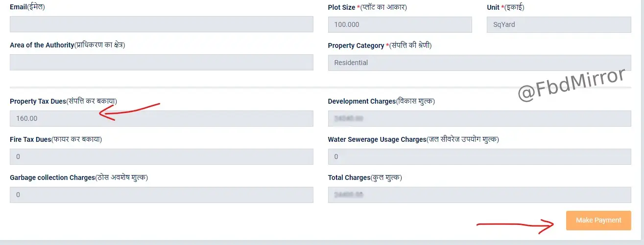
Task: Click the Total Charges value field
Action: pyautogui.click(x=479, y=195)
